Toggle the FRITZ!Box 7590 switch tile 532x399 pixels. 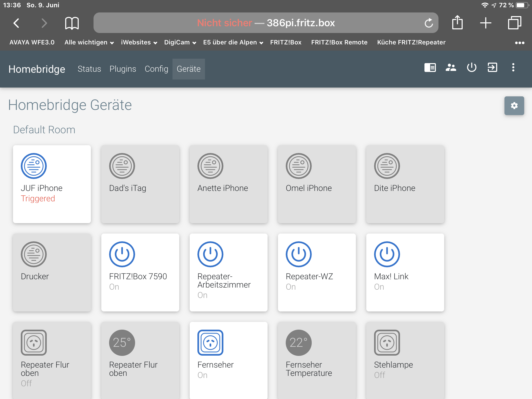click(x=140, y=272)
